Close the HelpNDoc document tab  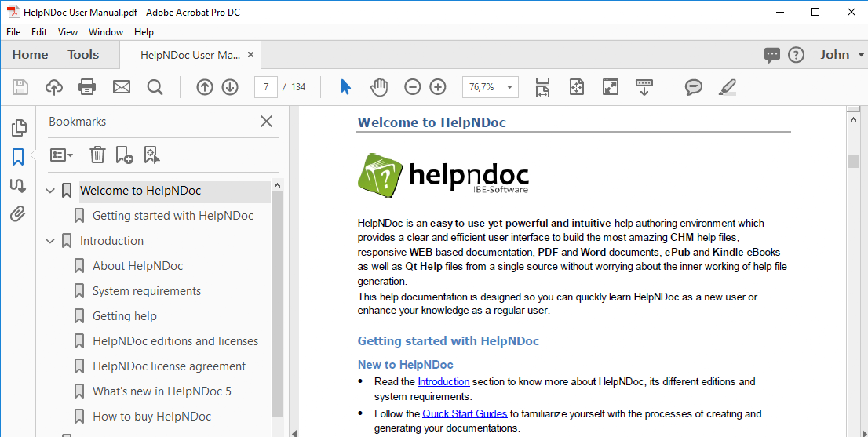[x=251, y=55]
